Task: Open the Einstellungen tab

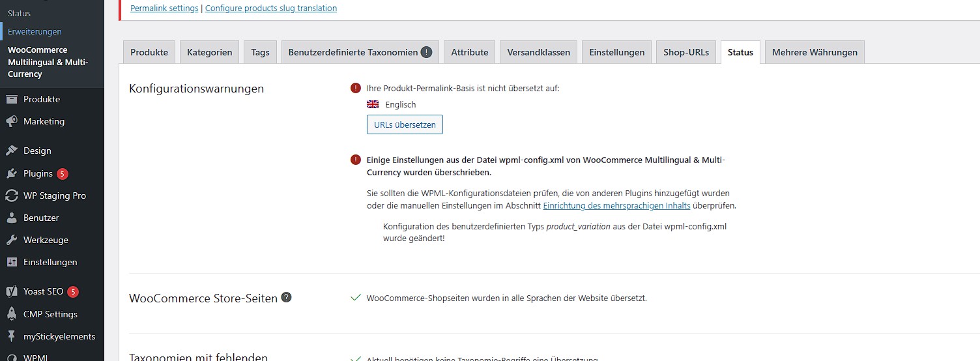Action: (617, 52)
